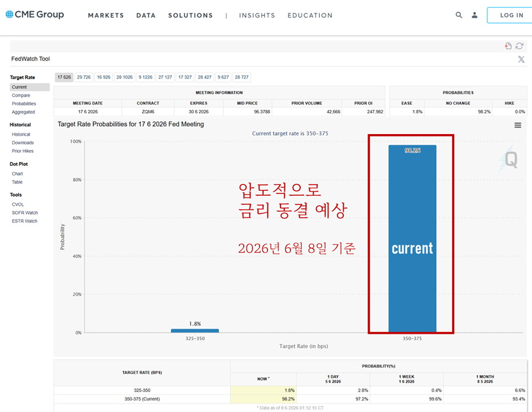This screenshot has height=412, width=532.
Task: Click the 350-375 (Current) row label
Action: (142, 399)
